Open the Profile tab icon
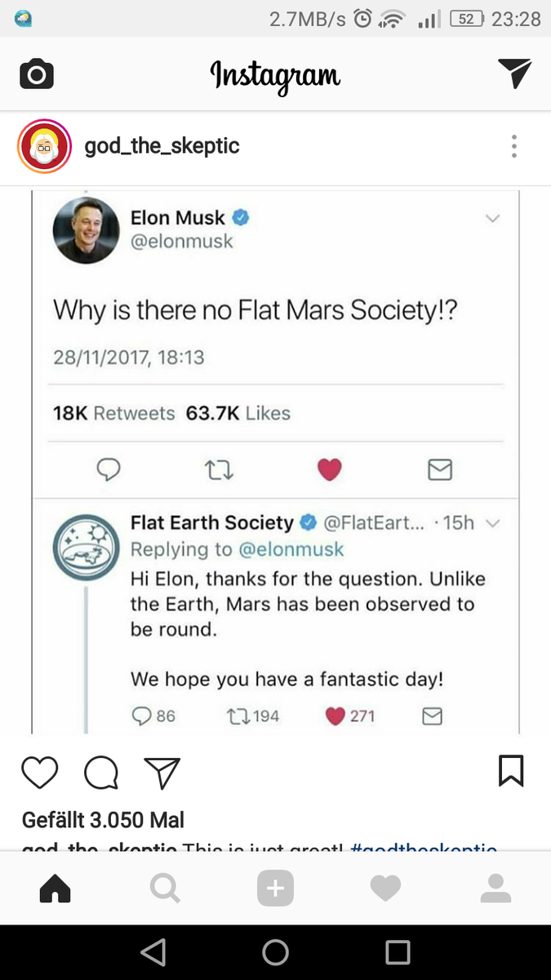Screen dimensions: 551x980 (495, 889)
